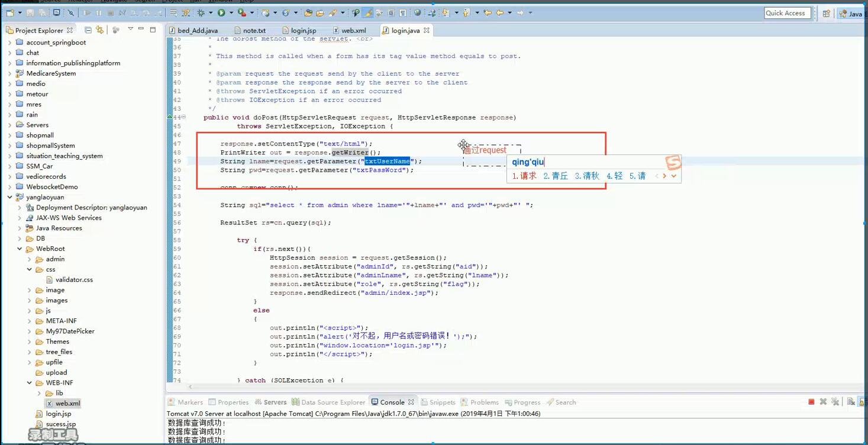Viewport: 868px width, 445px height.
Task: Run the program with green Run icon
Action: [x=221, y=12]
